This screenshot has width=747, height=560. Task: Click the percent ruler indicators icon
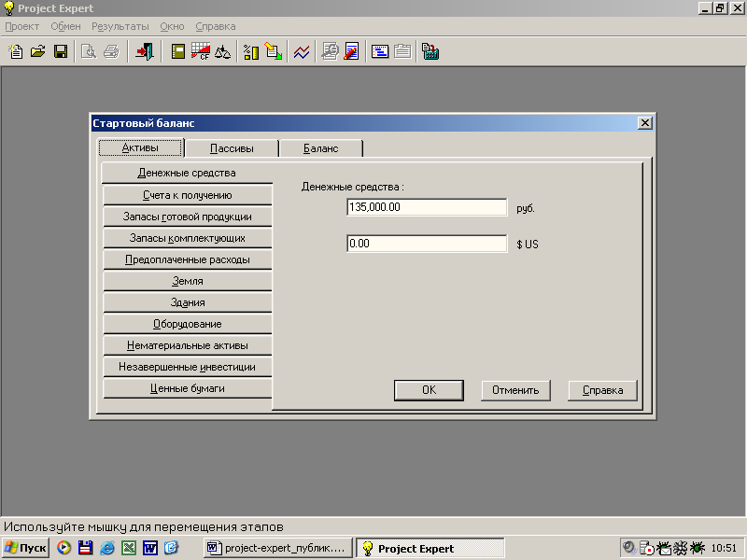(x=251, y=51)
